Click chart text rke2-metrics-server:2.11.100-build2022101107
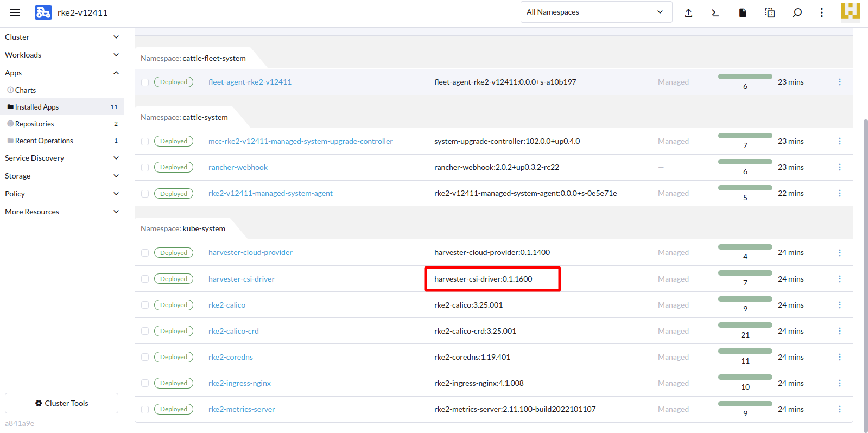 tap(515, 409)
